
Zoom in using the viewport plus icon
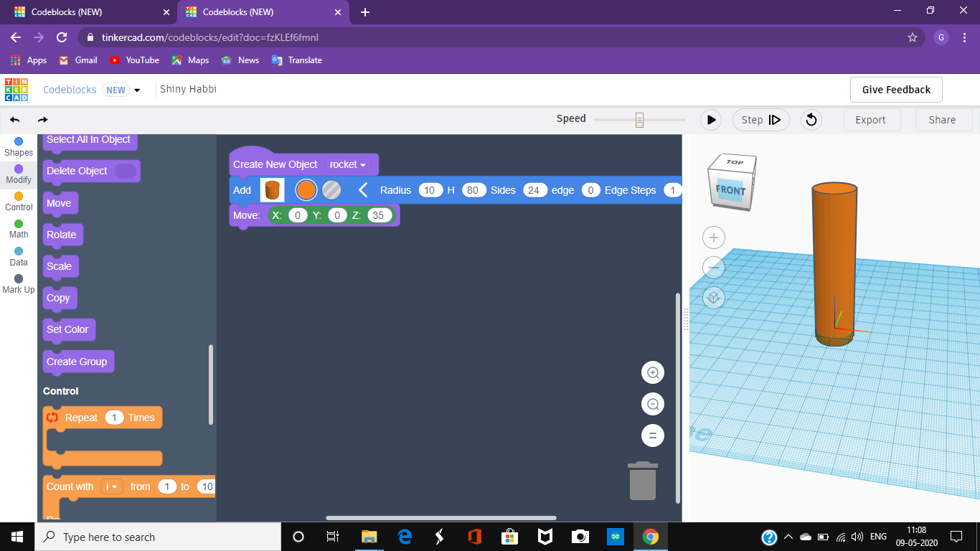click(x=713, y=237)
